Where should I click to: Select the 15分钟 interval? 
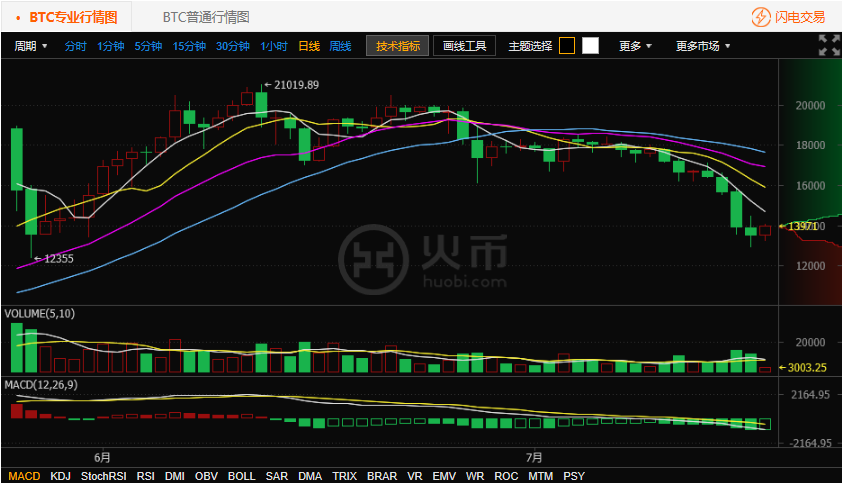pyautogui.click(x=189, y=46)
